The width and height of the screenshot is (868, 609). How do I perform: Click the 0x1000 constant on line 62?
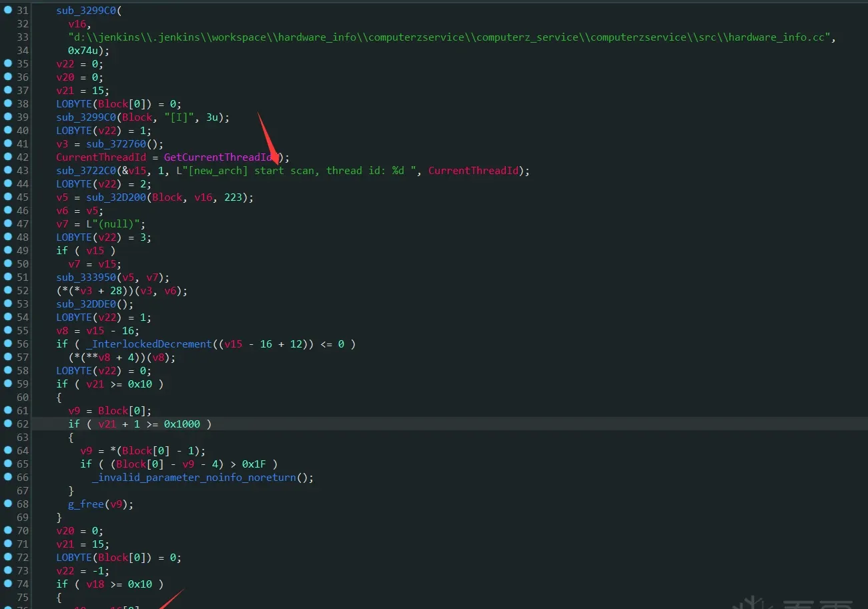(182, 424)
